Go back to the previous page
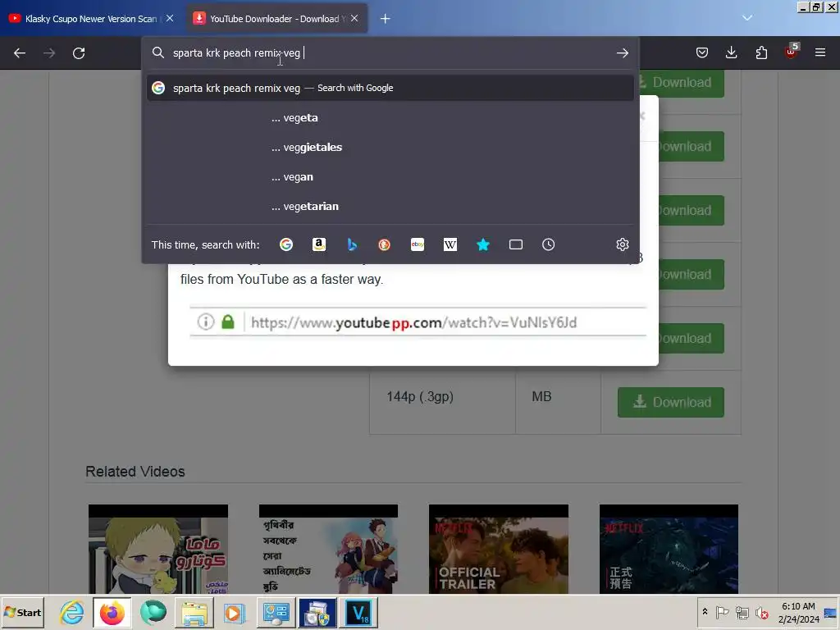The image size is (840, 630). (x=20, y=53)
